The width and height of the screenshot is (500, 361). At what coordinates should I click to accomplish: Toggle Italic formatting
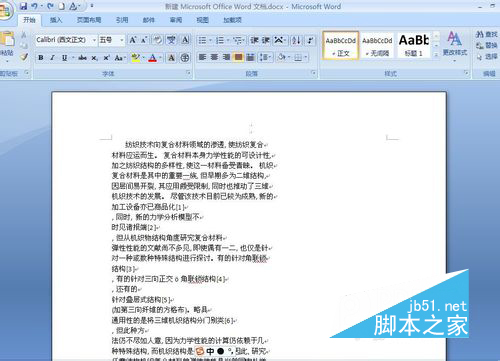tap(52, 58)
